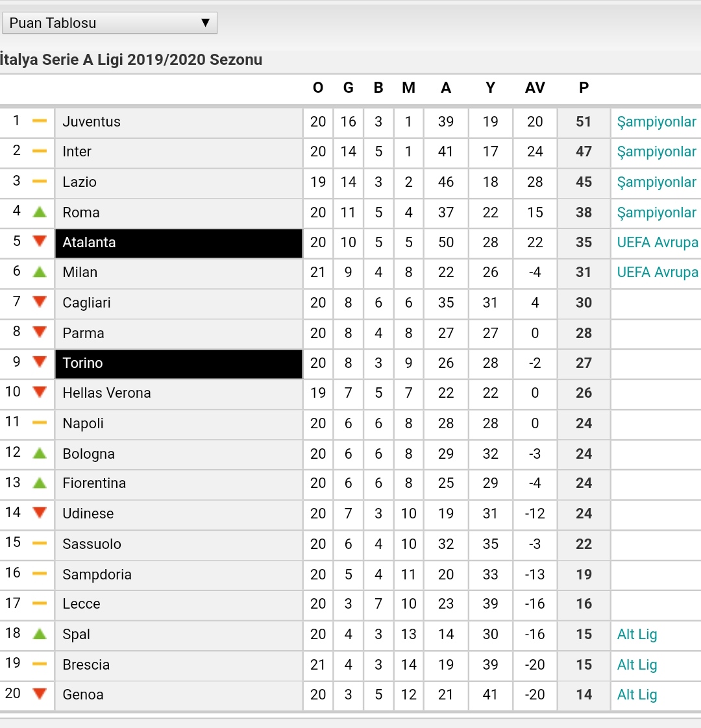The height and width of the screenshot is (728, 701).
Task: Open the Juventus team name
Action: coord(92,121)
